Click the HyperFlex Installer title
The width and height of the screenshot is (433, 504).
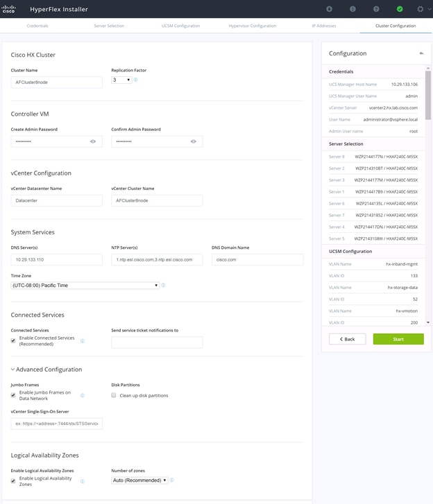point(59,9)
